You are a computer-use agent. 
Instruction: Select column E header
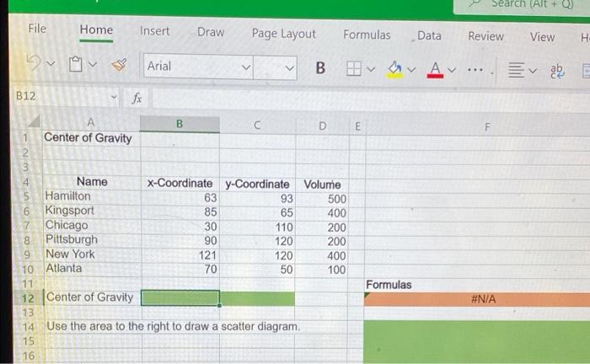pos(357,126)
